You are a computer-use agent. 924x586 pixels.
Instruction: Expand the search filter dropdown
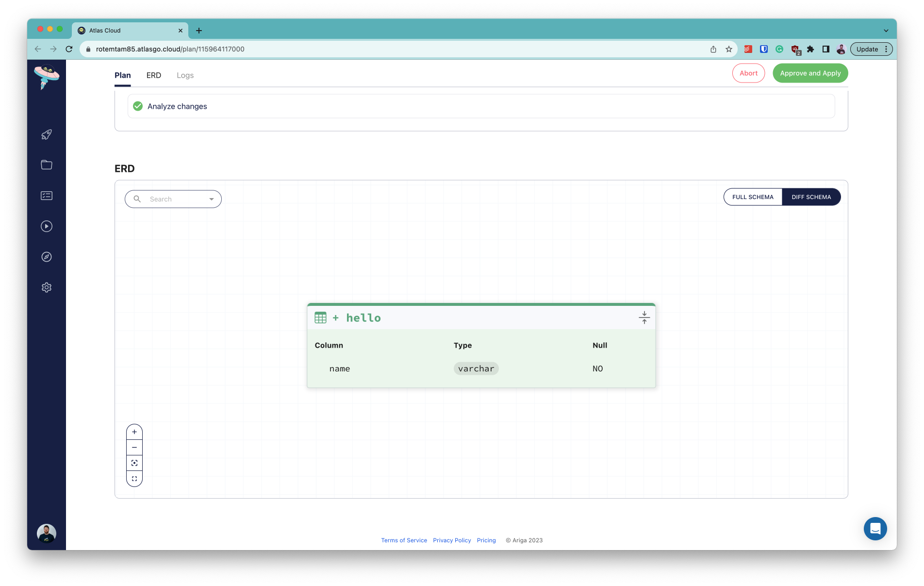point(211,199)
